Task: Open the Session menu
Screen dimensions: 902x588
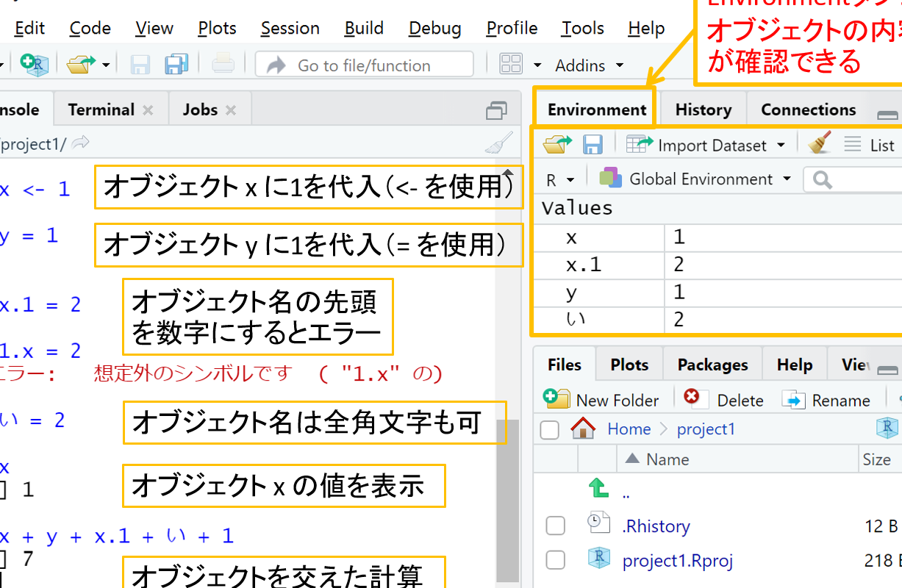Action: [x=290, y=28]
